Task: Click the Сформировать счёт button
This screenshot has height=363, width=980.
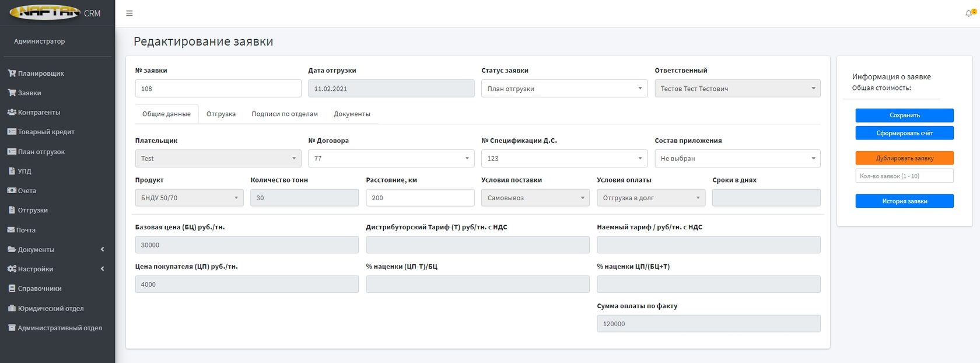Action: point(904,133)
